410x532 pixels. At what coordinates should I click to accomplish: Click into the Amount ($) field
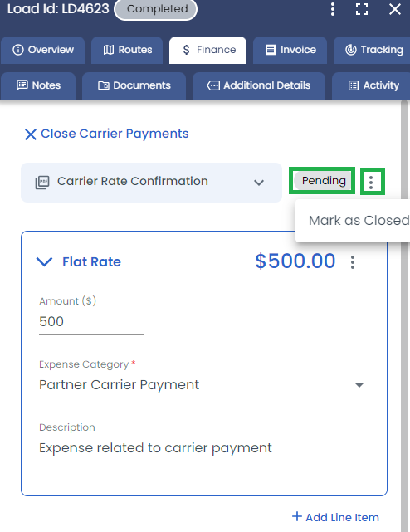coord(91,322)
